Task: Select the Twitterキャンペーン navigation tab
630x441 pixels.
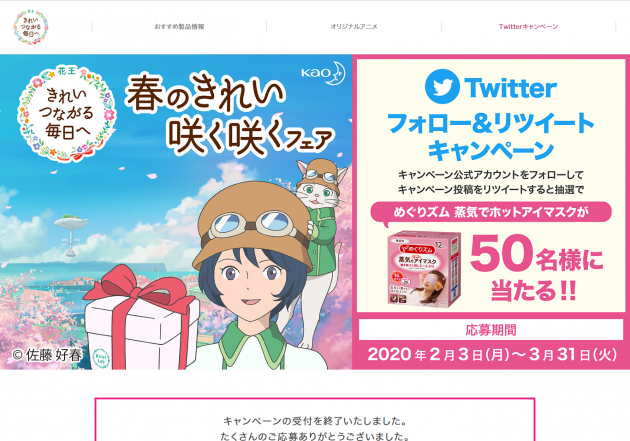Action: coord(528,27)
